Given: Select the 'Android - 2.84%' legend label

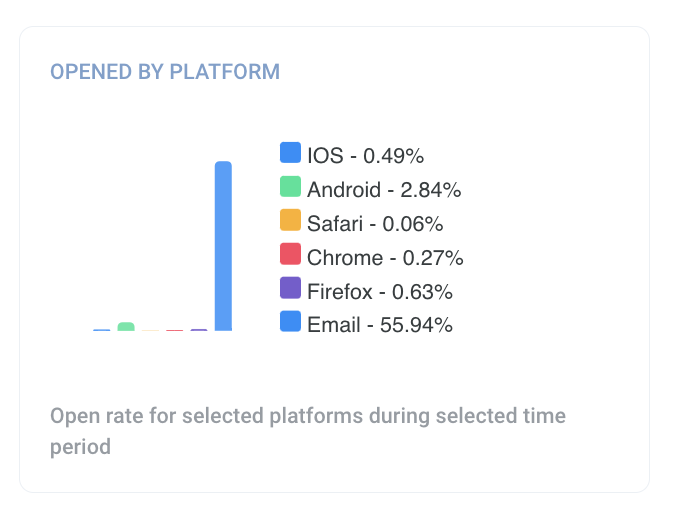Looking at the screenshot, I should point(383,190).
